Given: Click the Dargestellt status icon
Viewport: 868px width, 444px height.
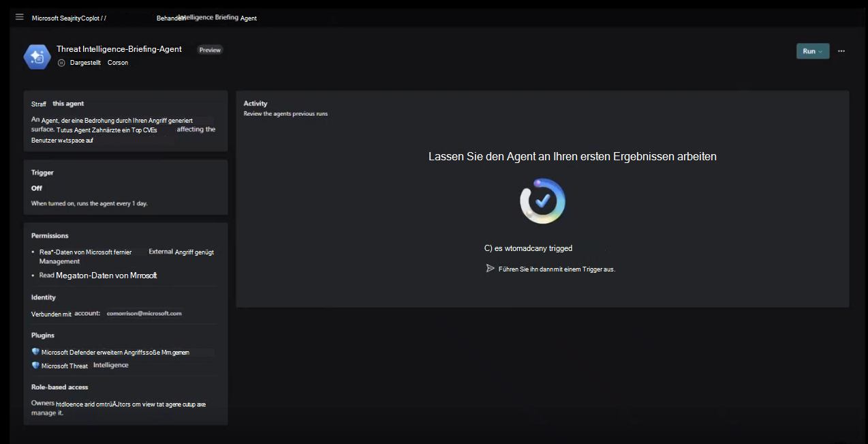Looking at the screenshot, I should [x=60, y=62].
